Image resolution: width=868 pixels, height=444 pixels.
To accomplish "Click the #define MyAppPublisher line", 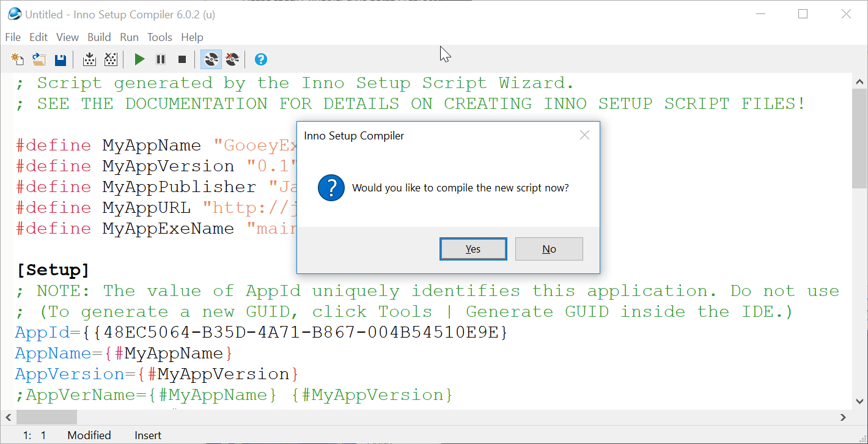I will (x=156, y=187).
